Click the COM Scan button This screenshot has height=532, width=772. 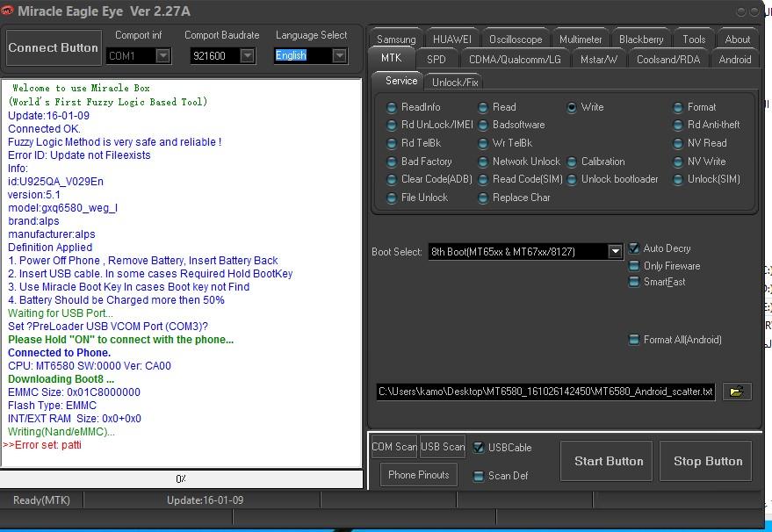pyautogui.click(x=393, y=447)
